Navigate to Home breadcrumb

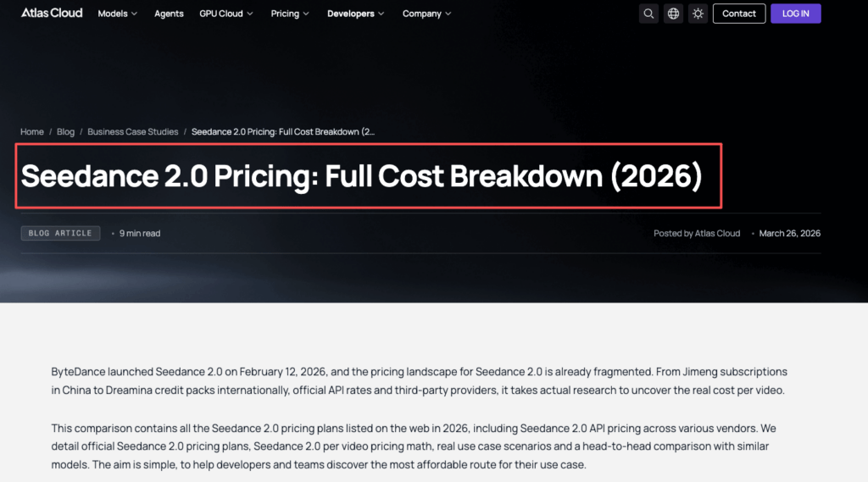tap(32, 132)
